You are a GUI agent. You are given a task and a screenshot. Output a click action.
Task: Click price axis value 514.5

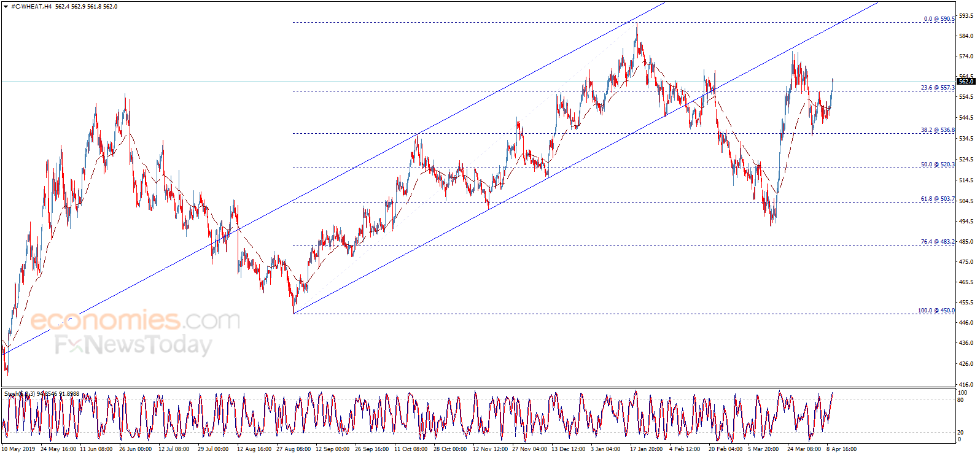[966, 180]
